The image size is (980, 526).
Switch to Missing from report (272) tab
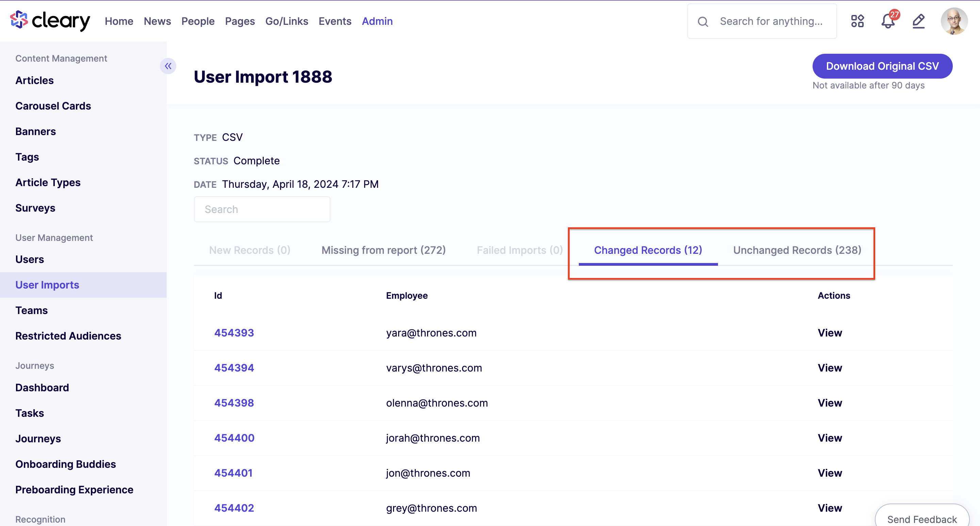[383, 250]
